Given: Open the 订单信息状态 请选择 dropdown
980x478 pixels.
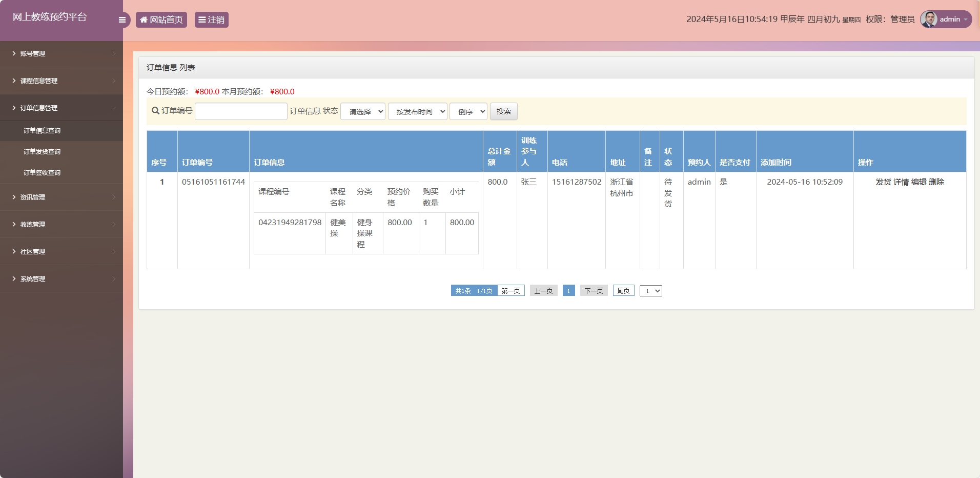Looking at the screenshot, I should click(363, 111).
